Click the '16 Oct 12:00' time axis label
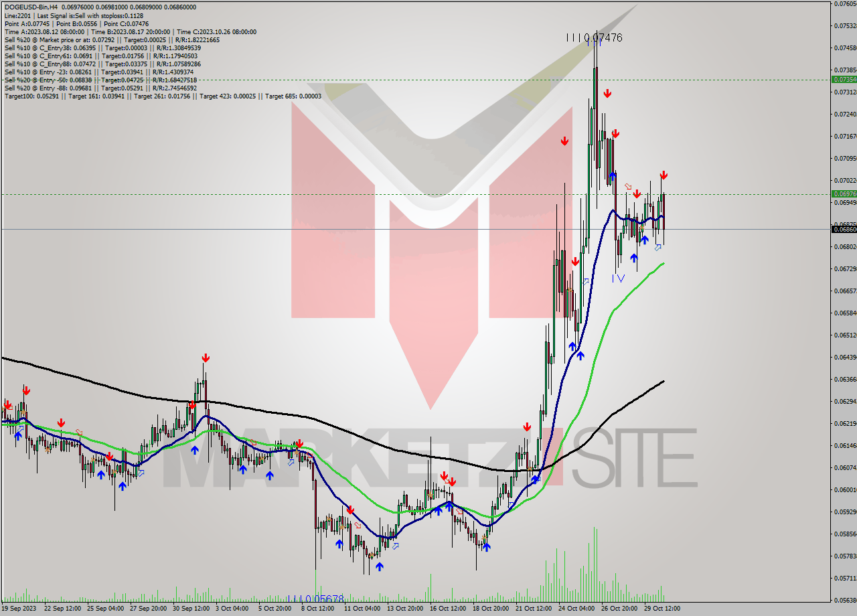 [x=449, y=609]
